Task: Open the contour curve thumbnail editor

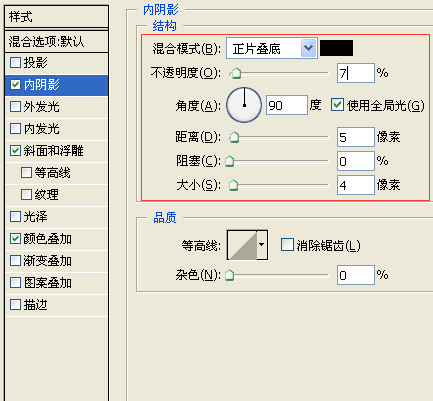Action: pyautogui.click(x=242, y=245)
